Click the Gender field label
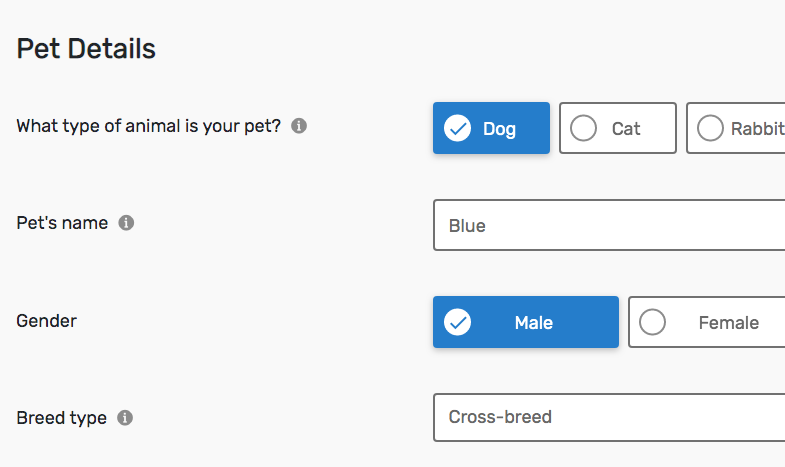Screen dimensions: 785x467 point(47,321)
